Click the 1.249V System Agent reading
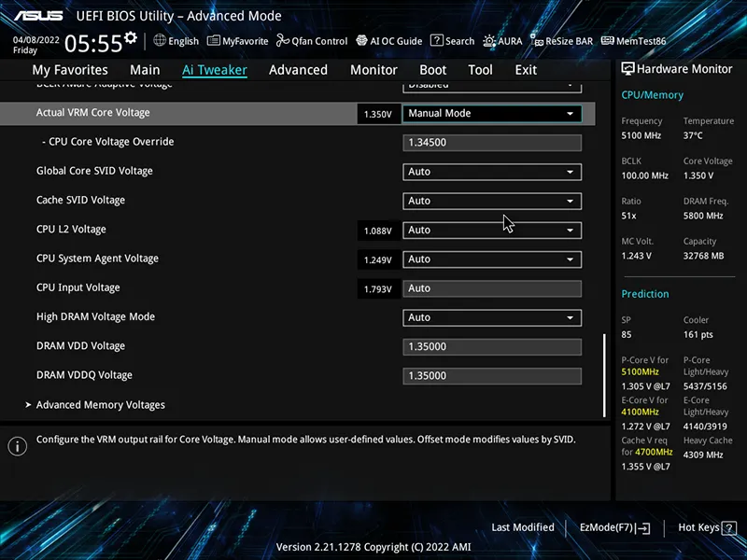The width and height of the screenshot is (747, 560). 378,260
